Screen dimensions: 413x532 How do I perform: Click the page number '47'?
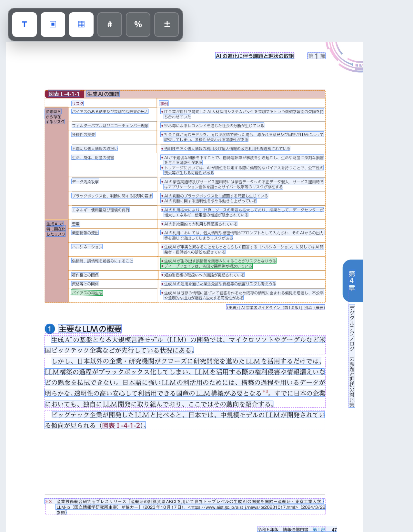tap(334, 530)
